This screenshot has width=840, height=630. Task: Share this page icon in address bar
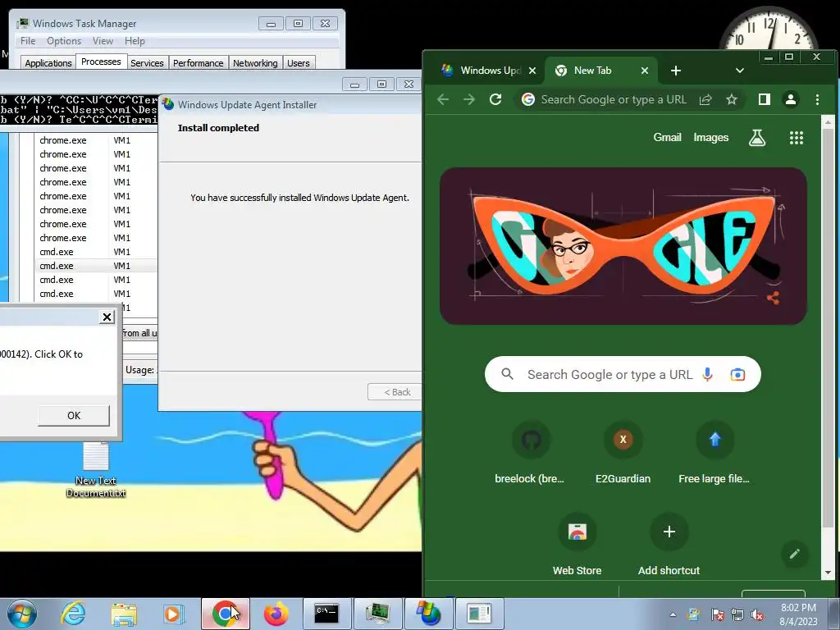(705, 99)
